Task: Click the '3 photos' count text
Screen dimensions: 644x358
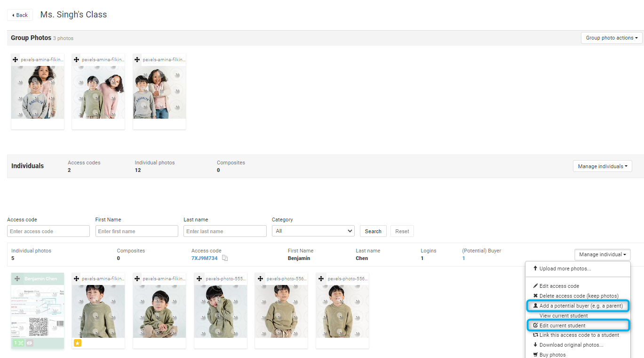Action: 63,38
